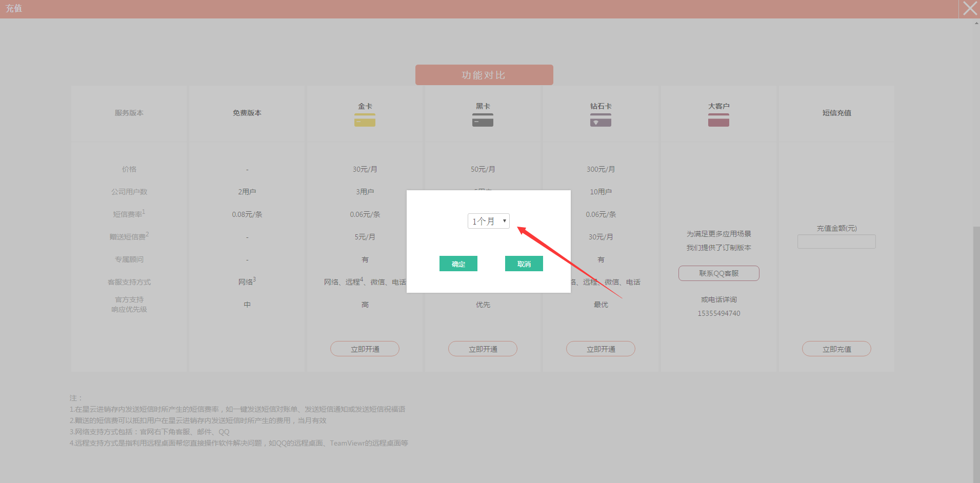Screen dimensions: 980x483
Task: Click the 充值 title in the top bar
Action: [14, 9]
